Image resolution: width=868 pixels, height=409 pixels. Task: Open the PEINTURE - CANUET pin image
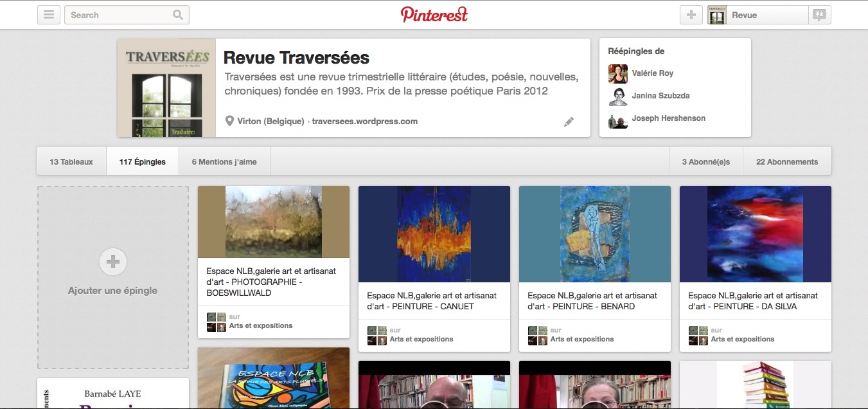tap(434, 234)
